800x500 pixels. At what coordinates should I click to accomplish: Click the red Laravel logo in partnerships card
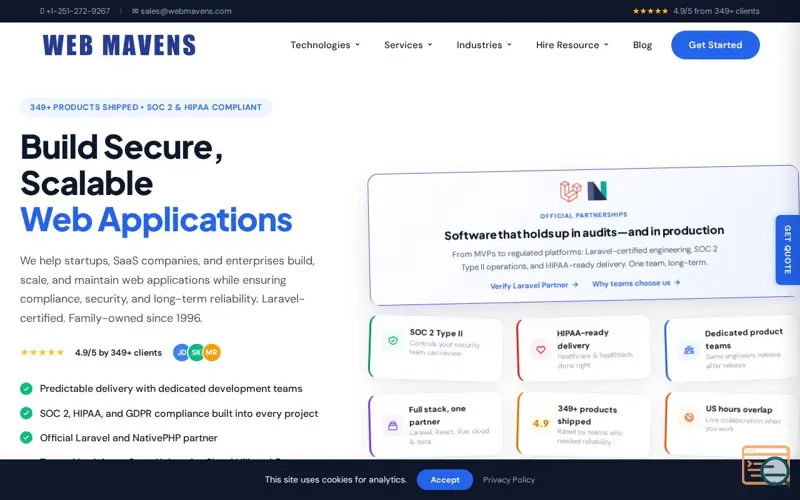tap(570, 191)
